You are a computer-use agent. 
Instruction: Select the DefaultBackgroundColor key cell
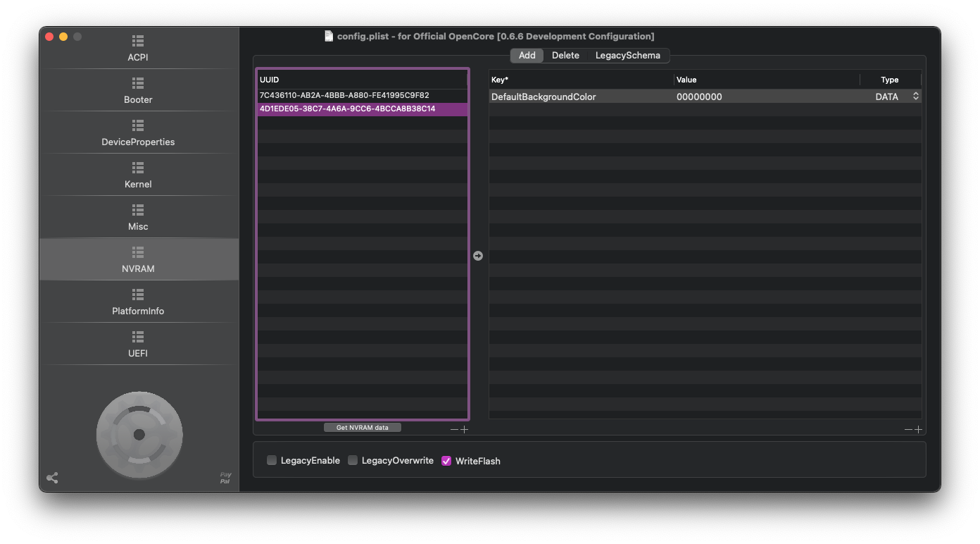581,97
